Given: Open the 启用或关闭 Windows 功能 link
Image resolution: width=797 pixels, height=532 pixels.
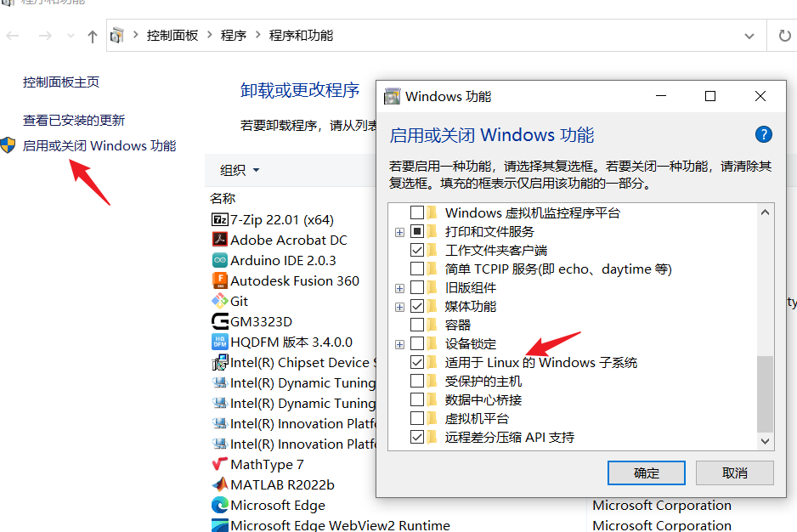Looking at the screenshot, I should coord(99,145).
